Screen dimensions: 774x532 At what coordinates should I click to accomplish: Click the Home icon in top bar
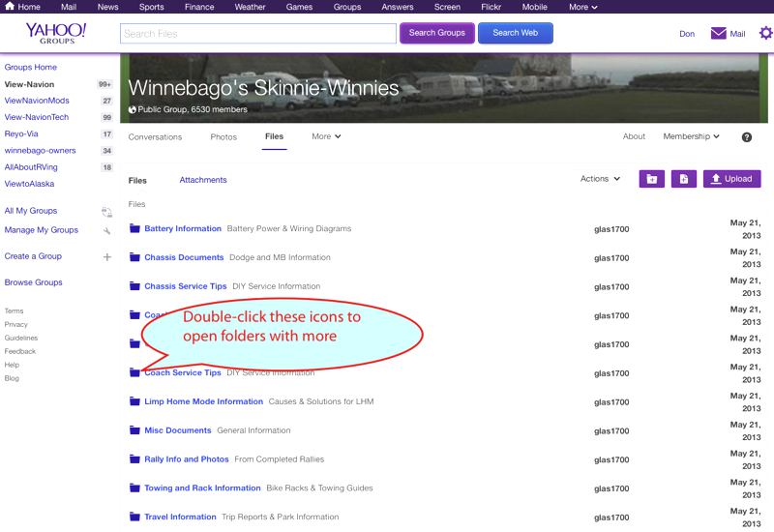coord(10,7)
